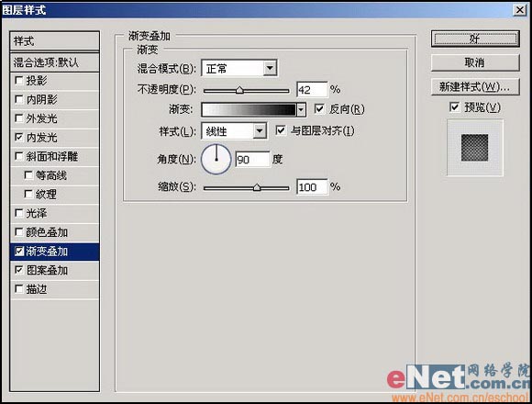Click the opacity value field showing 42

click(x=312, y=90)
